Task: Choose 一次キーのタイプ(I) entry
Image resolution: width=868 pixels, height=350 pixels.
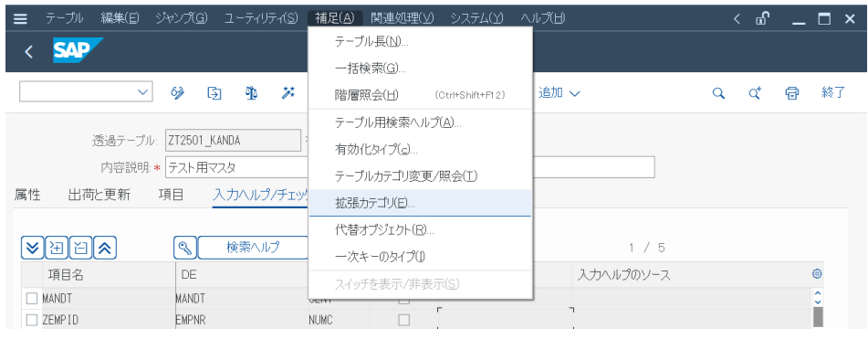Action: pyautogui.click(x=420, y=257)
